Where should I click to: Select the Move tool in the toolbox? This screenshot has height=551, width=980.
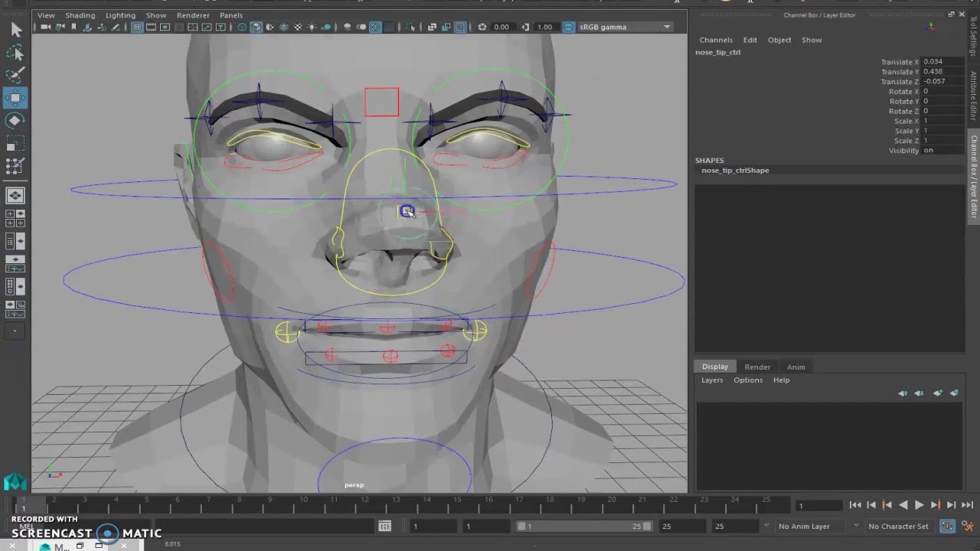(x=15, y=97)
